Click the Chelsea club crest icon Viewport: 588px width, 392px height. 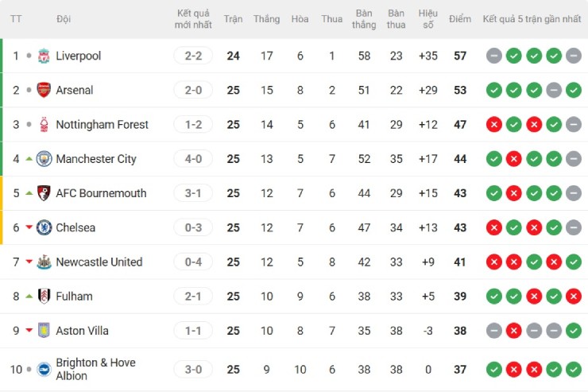point(44,227)
